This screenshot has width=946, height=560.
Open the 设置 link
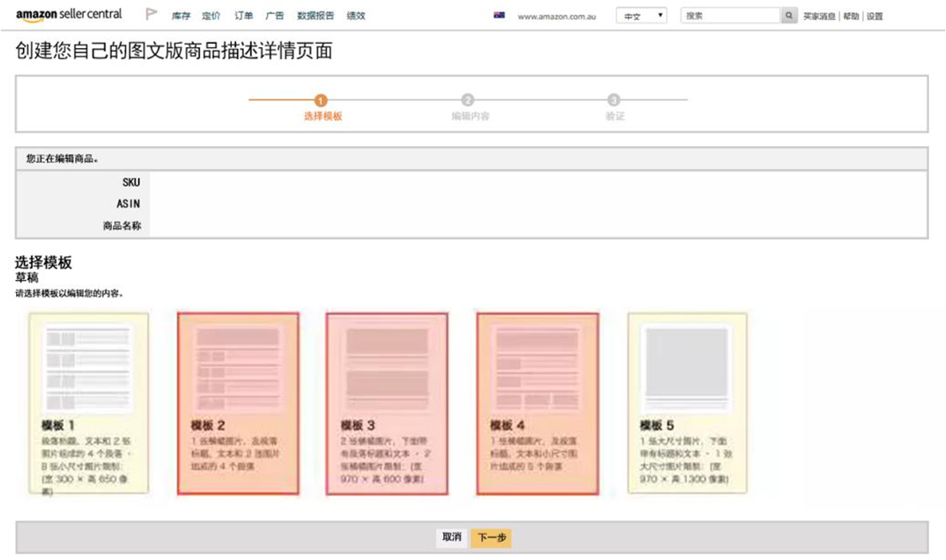[875, 16]
